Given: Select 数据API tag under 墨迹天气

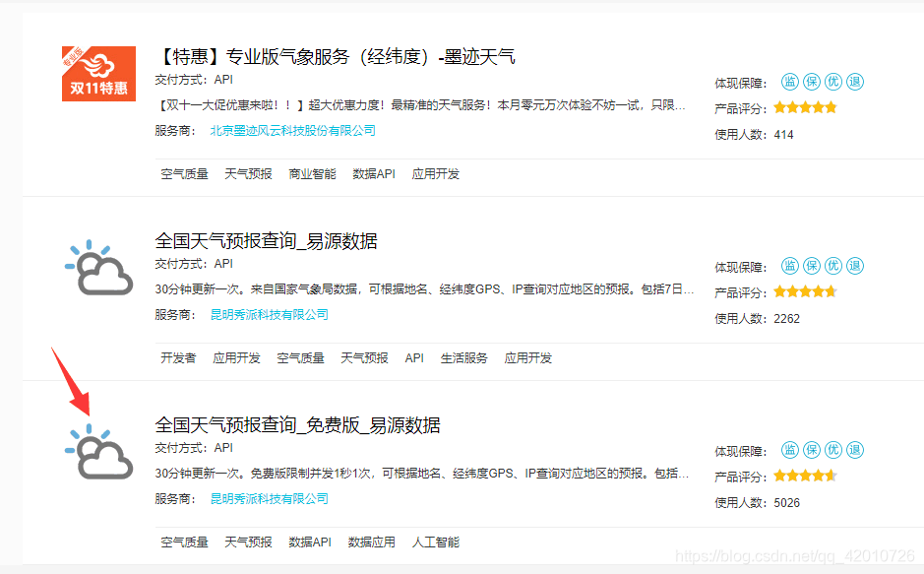Looking at the screenshot, I should click(x=374, y=174).
